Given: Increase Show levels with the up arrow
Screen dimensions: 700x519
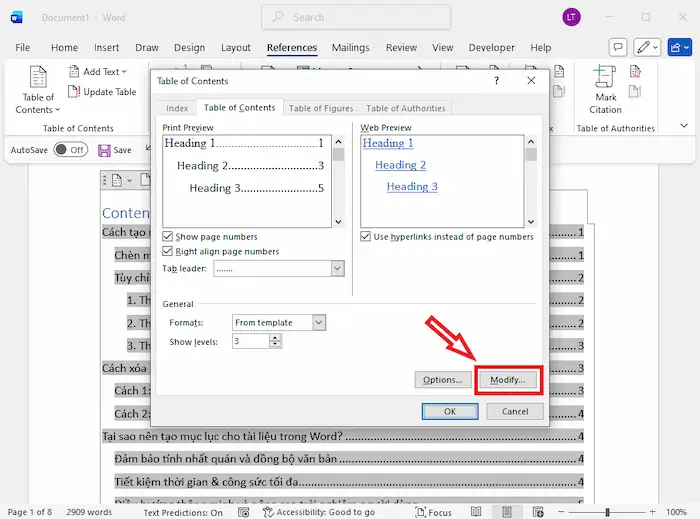Looking at the screenshot, I should [x=276, y=337].
